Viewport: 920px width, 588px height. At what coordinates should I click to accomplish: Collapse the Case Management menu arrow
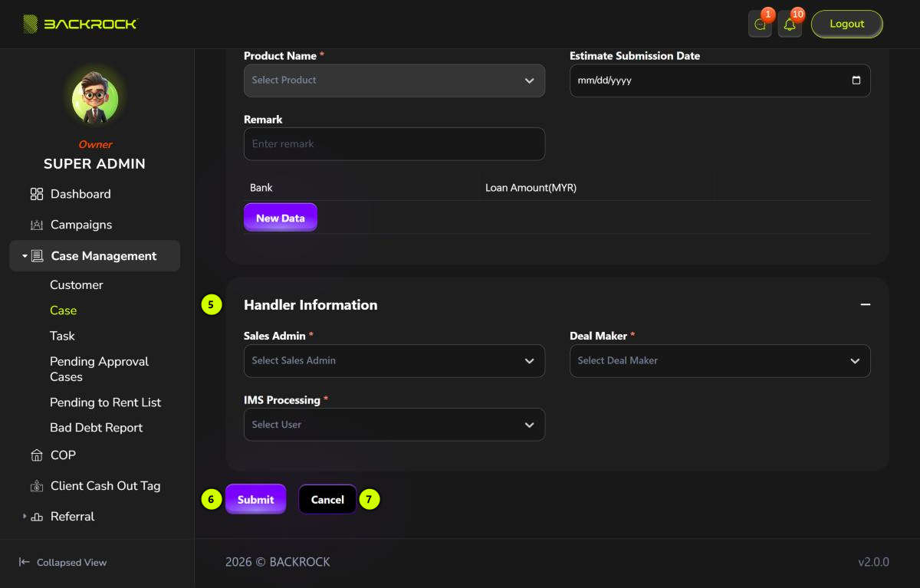[25, 256]
